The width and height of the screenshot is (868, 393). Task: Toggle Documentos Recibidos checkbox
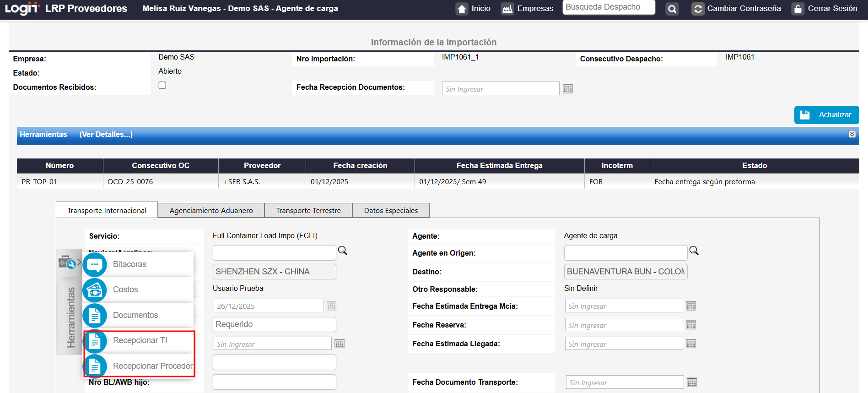[x=162, y=86]
